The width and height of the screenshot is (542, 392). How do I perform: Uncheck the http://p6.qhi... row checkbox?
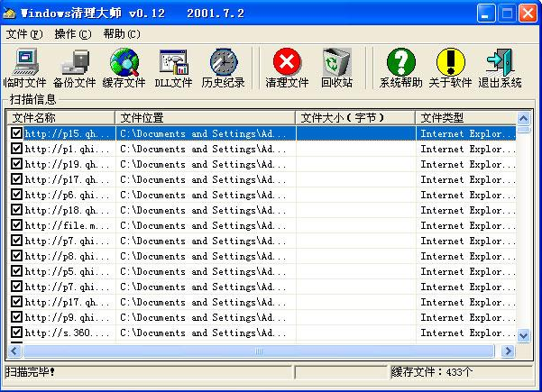coord(16,195)
